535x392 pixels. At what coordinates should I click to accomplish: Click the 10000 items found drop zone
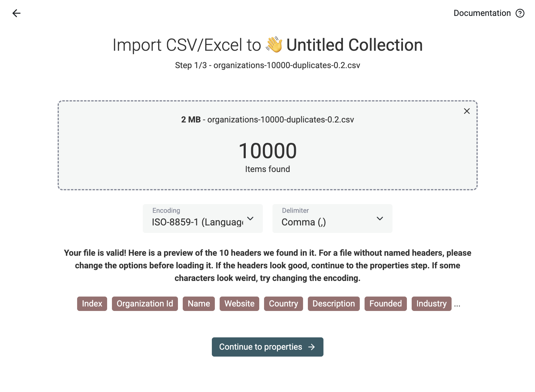(268, 145)
